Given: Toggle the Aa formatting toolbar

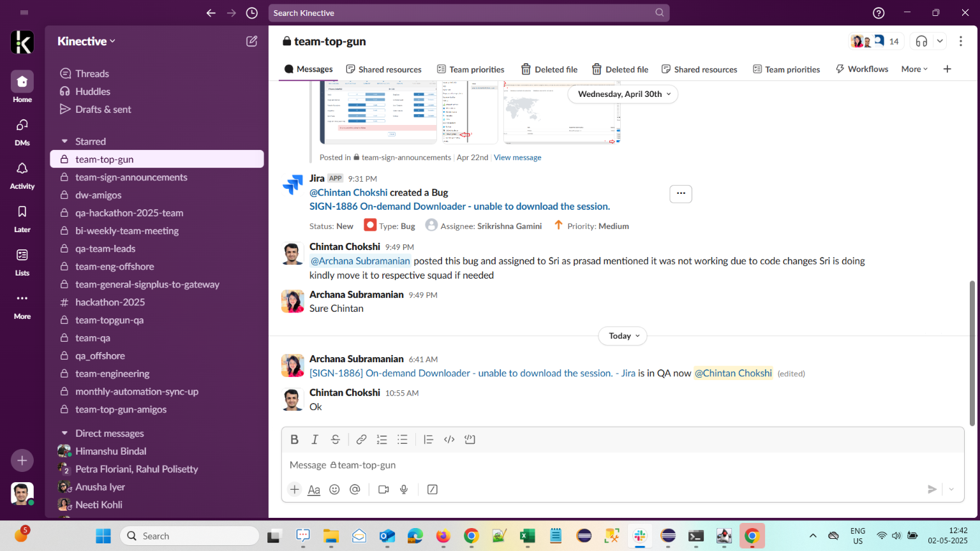Looking at the screenshot, I should click(x=314, y=489).
